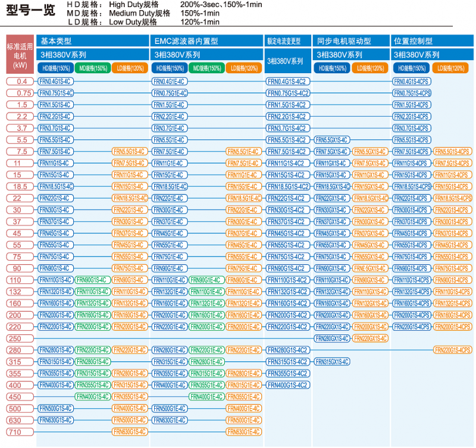The image size is (476, 448).
Task: Select orange model FRN220G1S-4CPS
Action: pyautogui.click(x=453, y=350)
